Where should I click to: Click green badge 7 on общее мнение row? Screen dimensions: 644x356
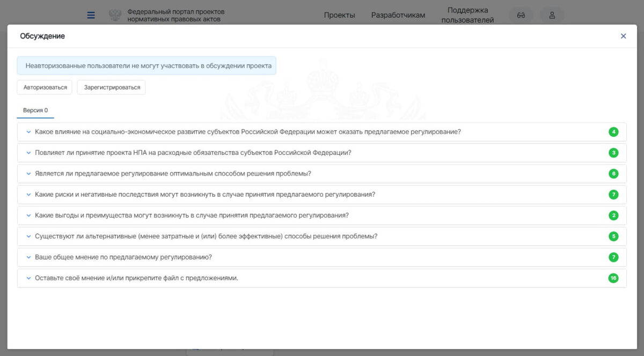coord(613,257)
